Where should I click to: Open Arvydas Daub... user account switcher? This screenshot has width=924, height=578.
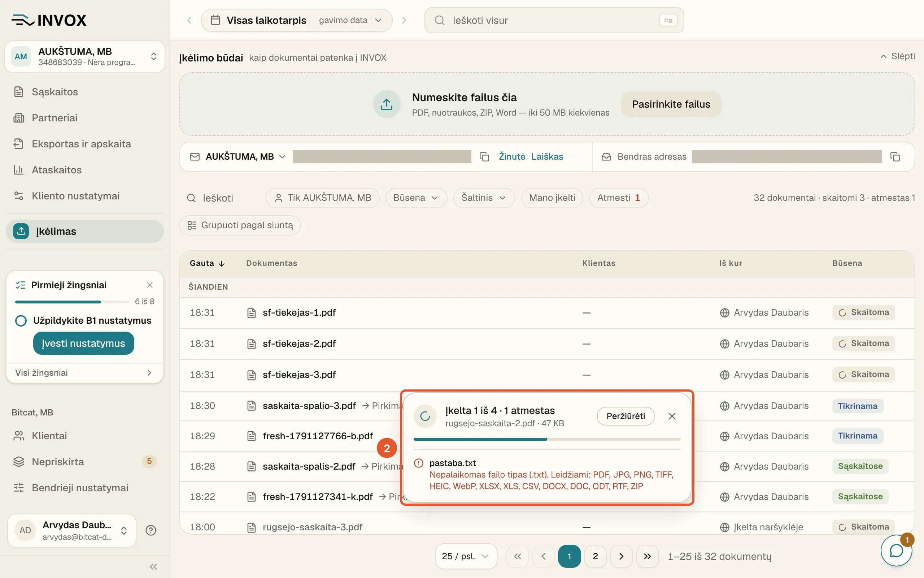click(x=72, y=530)
